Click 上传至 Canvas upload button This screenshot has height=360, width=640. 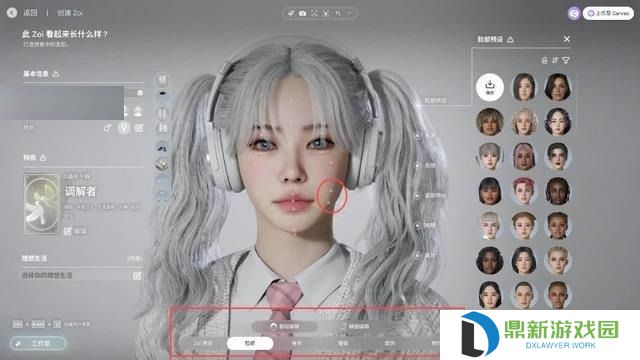608,13
